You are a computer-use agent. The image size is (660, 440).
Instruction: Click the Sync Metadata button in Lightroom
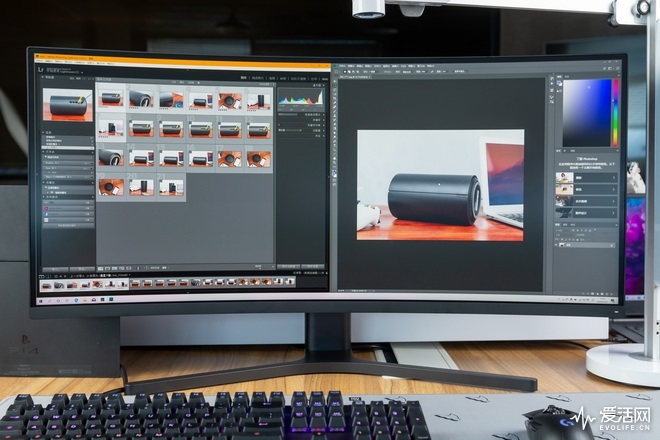click(288, 266)
